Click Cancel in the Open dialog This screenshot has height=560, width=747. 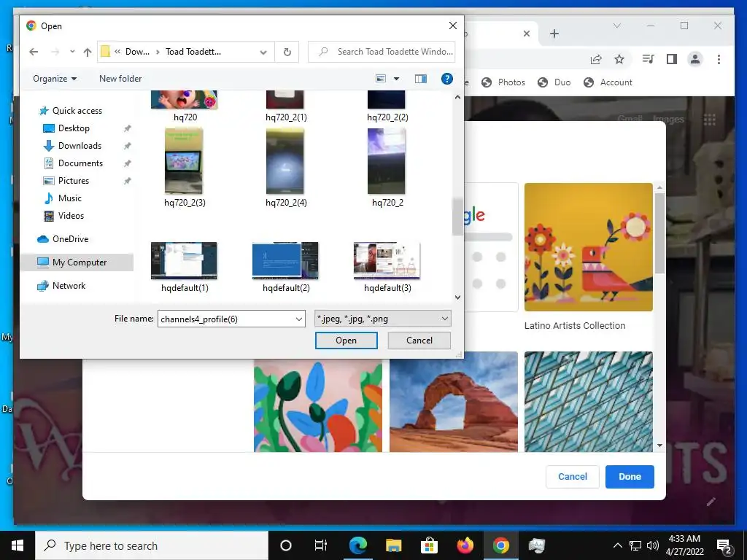(x=419, y=341)
